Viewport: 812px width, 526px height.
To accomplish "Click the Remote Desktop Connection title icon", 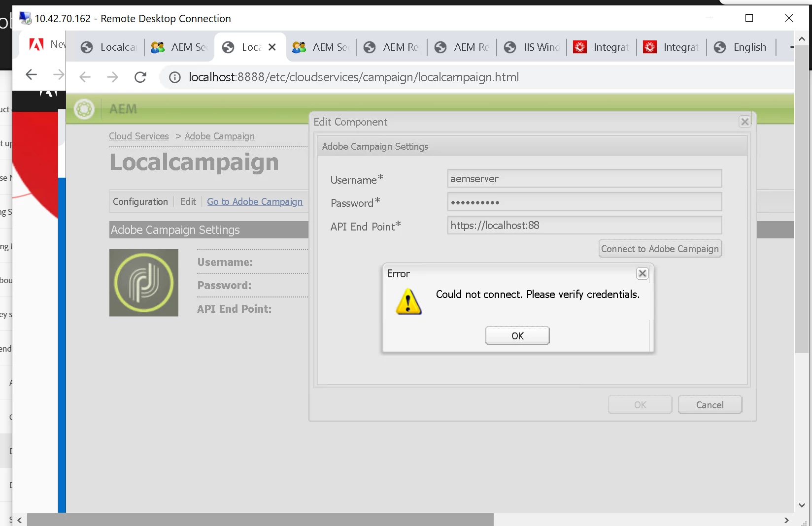I will [25, 18].
